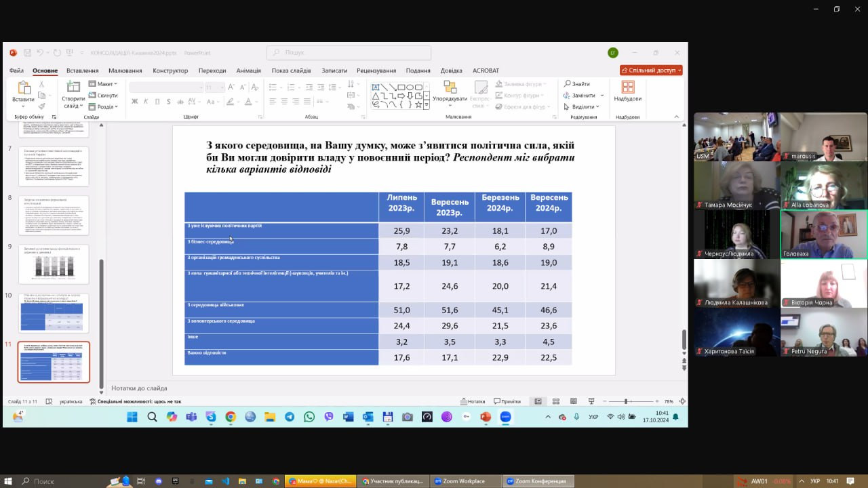Click the Share (Спільний доступ) button
Image resolution: width=868 pixels, height=488 pixels.
[651, 70]
